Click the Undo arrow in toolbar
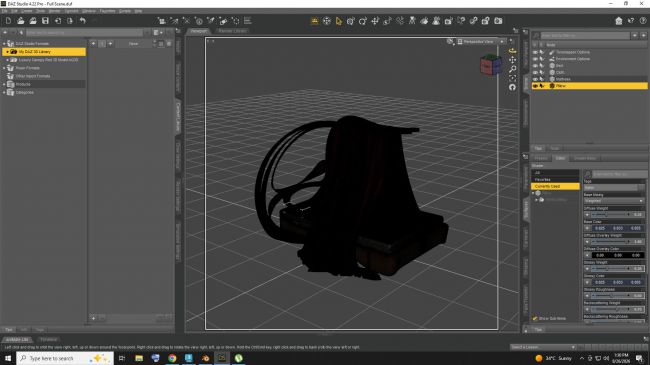 coord(82,21)
